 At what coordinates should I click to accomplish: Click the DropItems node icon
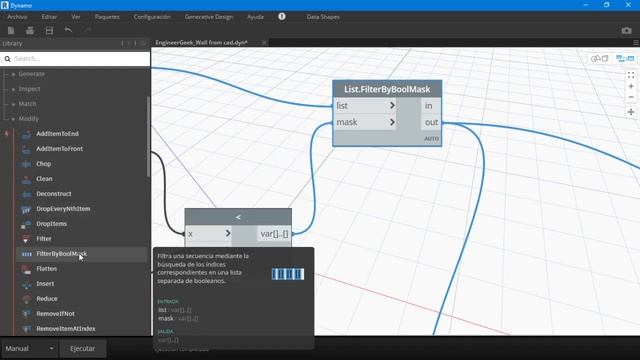26,224
